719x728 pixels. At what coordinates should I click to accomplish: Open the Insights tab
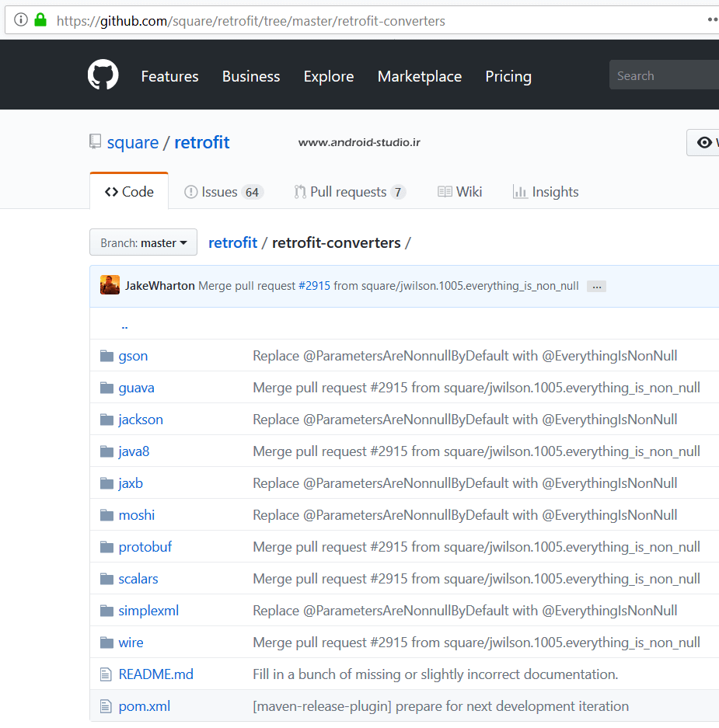click(x=546, y=192)
